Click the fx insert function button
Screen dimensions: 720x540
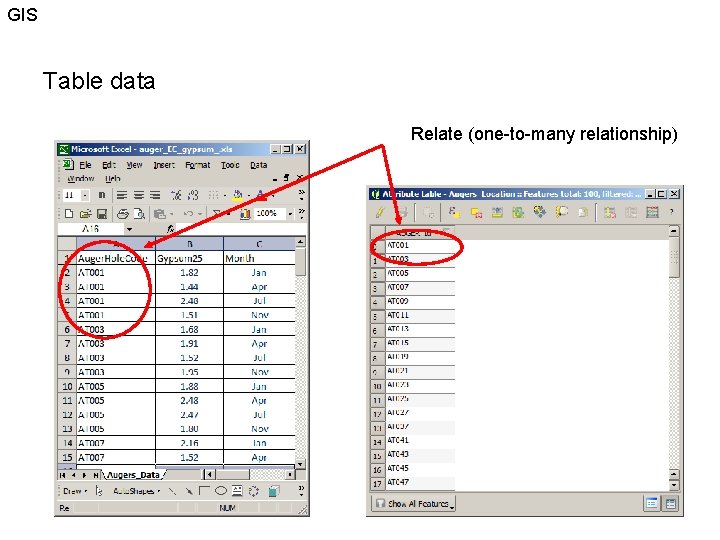tap(170, 229)
